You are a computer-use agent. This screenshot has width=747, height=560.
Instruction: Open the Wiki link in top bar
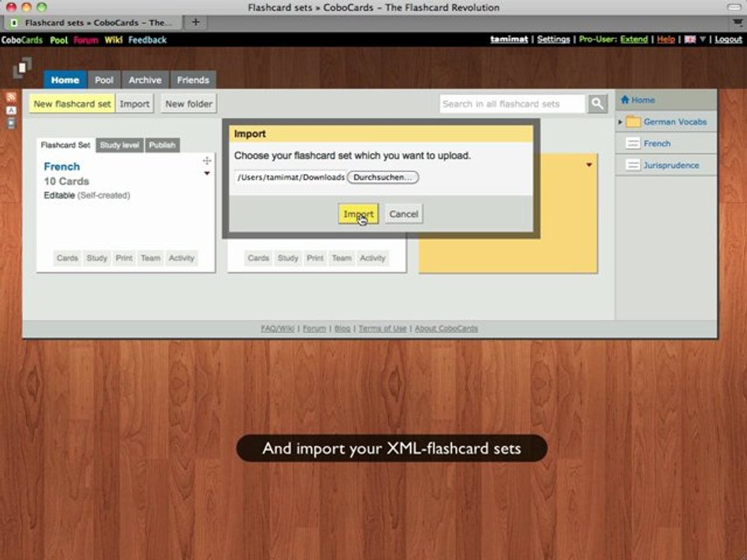point(114,40)
